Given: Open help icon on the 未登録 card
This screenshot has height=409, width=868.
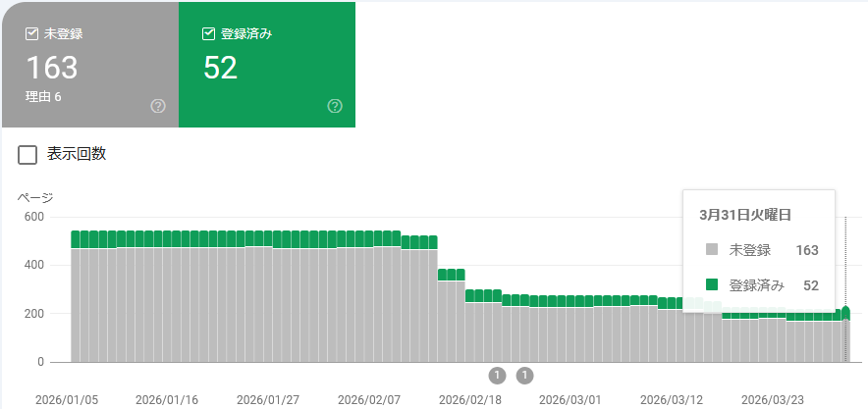Looking at the screenshot, I should click(158, 106).
